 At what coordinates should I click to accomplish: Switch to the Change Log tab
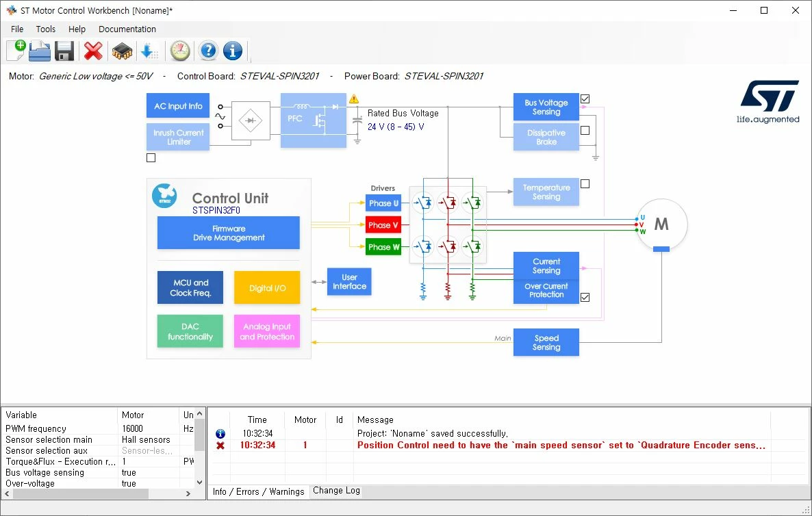click(x=337, y=491)
